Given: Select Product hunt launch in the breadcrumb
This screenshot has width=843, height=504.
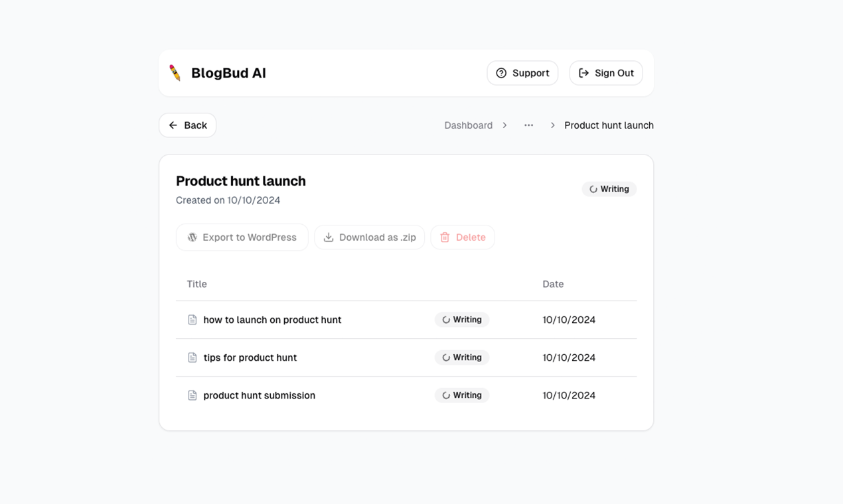Looking at the screenshot, I should (609, 125).
